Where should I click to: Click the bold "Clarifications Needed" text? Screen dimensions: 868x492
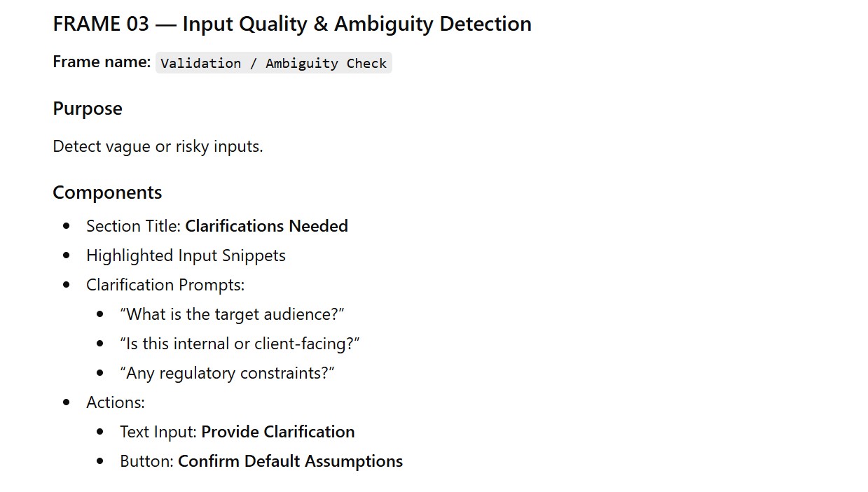click(x=266, y=226)
